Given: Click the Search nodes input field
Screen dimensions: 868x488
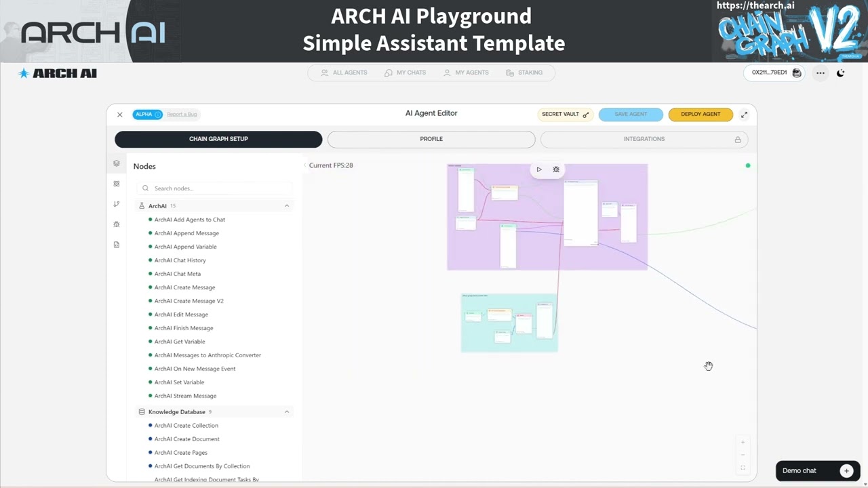Looking at the screenshot, I should tap(214, 188).
